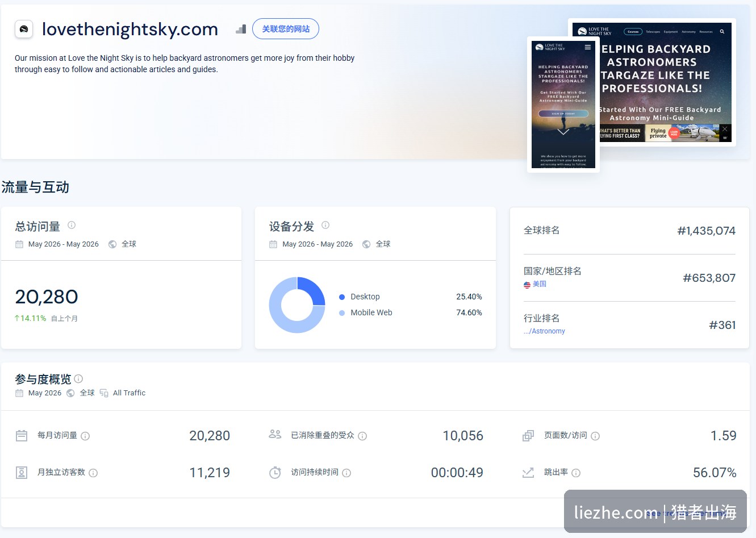Click the All Traffic devices icon
Screen dimensions: 756x538
point(104,393)
